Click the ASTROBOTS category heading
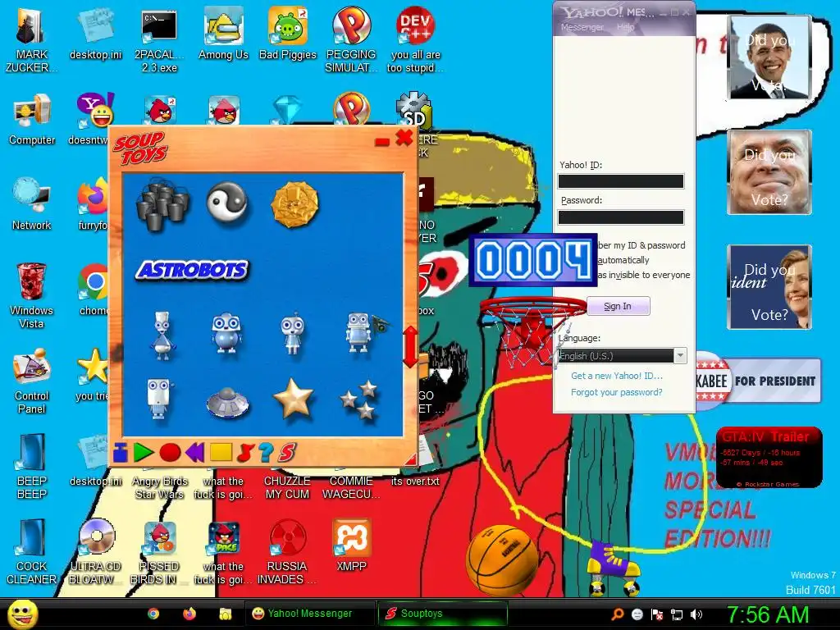Viewport: 840px width, 630px height. 193,270
